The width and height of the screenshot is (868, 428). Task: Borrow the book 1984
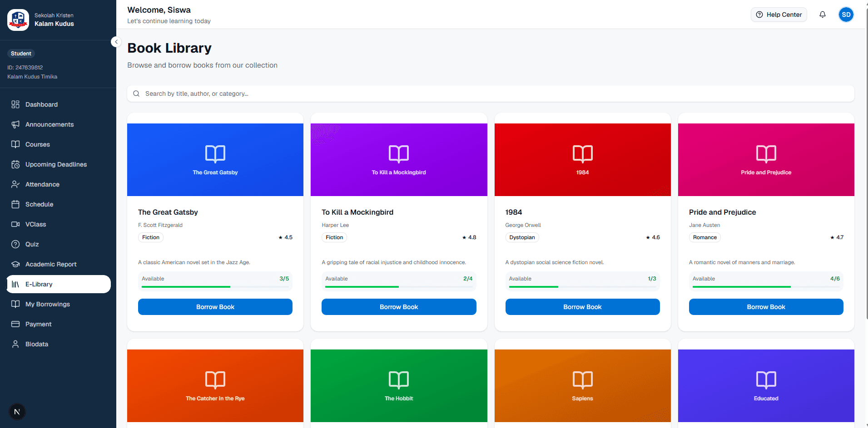[x=583, y=307]
